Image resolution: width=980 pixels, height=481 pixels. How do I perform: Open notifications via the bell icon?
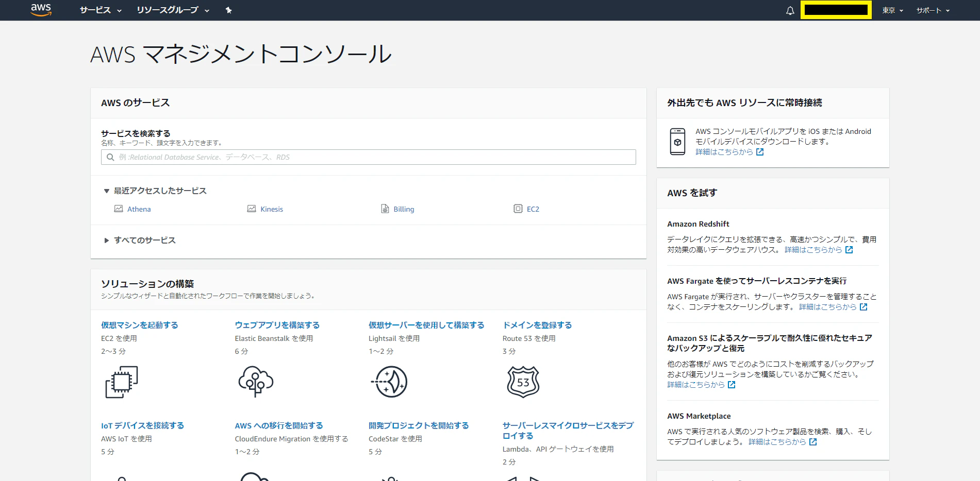pos(790,10)
